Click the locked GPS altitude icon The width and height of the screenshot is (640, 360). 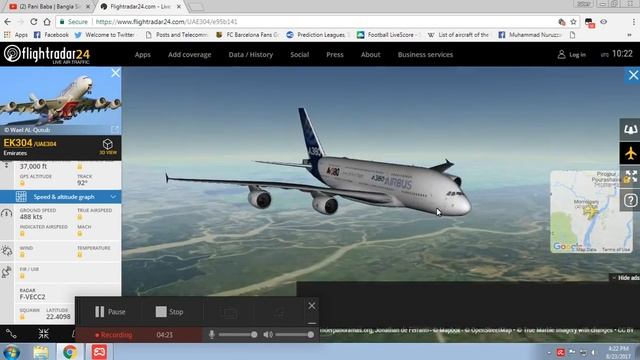pos(22,183)
